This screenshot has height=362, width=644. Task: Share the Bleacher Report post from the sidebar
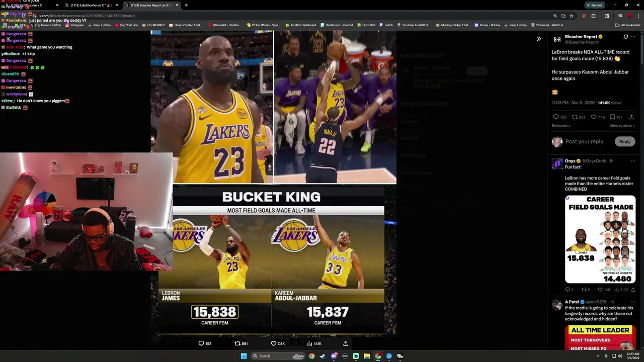click(x=631, y=117)
